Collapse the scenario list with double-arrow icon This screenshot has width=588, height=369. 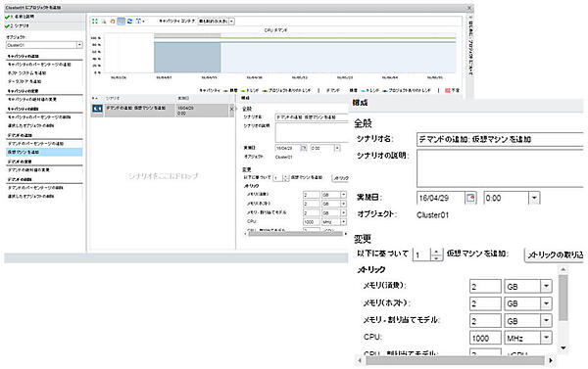[95, 98]
